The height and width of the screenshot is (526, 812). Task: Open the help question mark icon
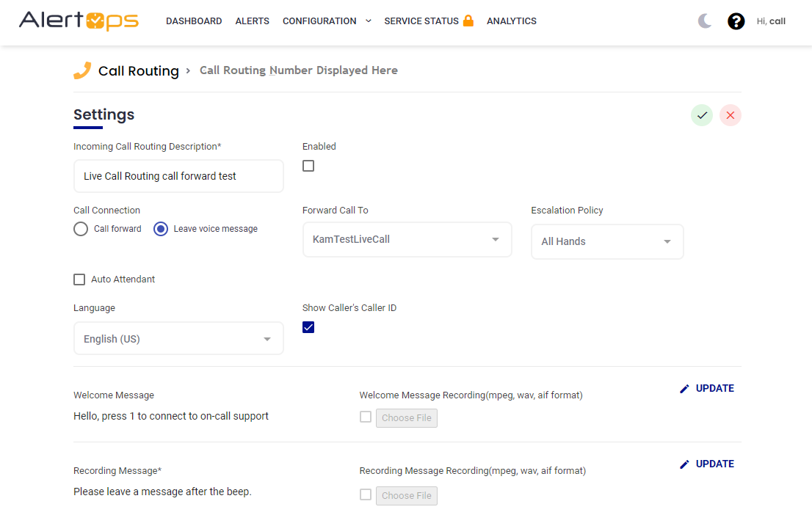click(736, 21)
